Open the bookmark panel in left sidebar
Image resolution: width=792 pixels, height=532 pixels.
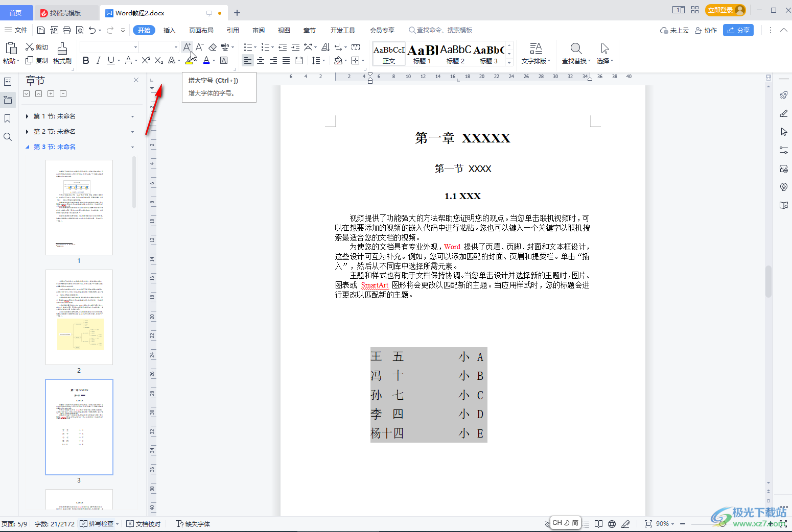[8, 118]
